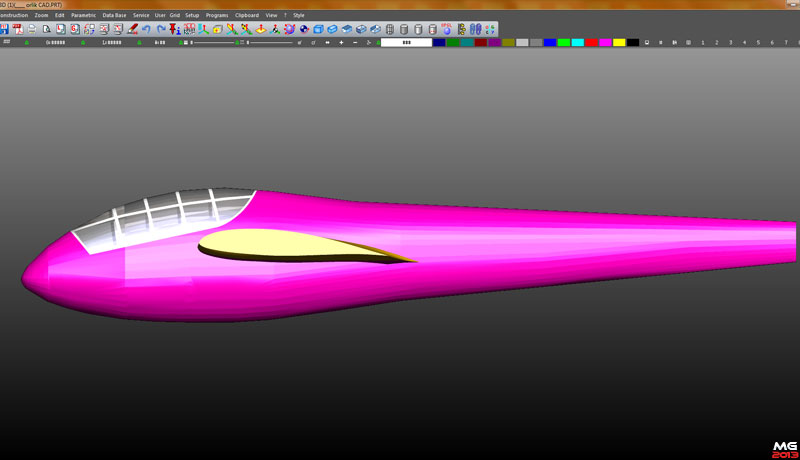Pick the yellow color swatch
This screenshot has height=460, width=800.
pos(619,43)
